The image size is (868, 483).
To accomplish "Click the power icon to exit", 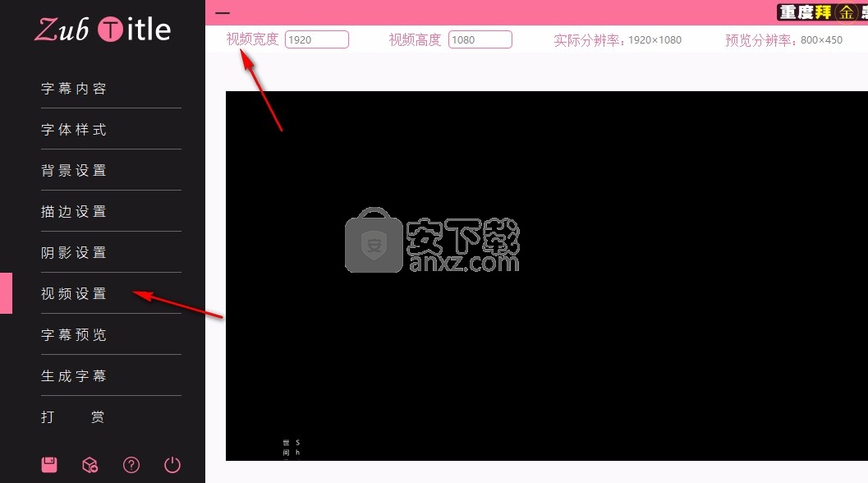I will [x=172, y=465].
